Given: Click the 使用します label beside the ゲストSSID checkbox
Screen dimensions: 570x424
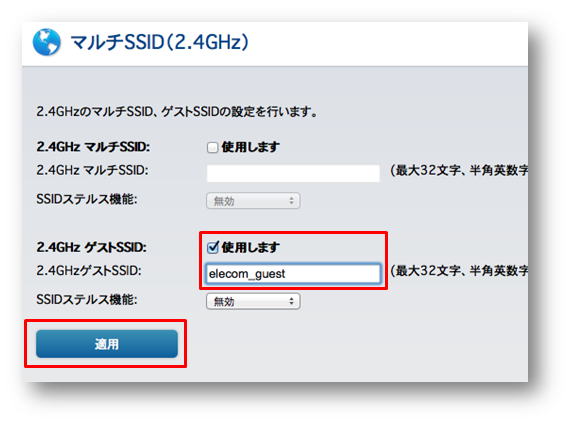Looking at the screenshot, I should point(250,247).
